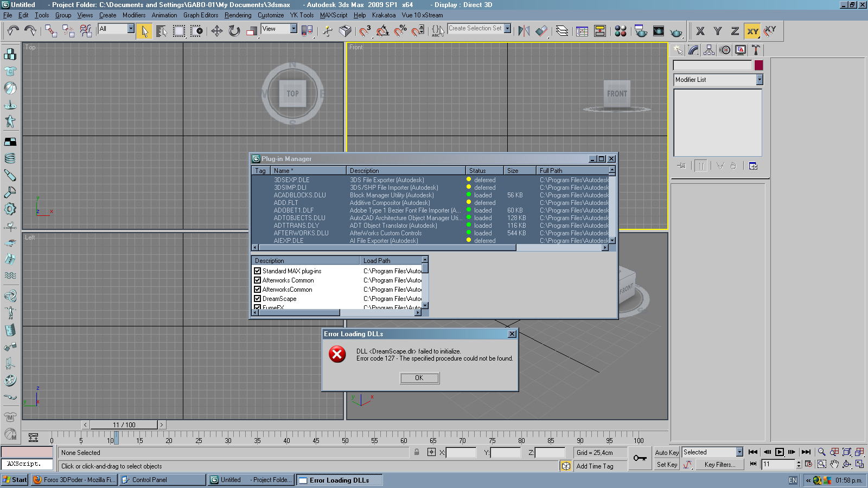Open the Curve Editor from toolbar

click(x=582, y=31)
